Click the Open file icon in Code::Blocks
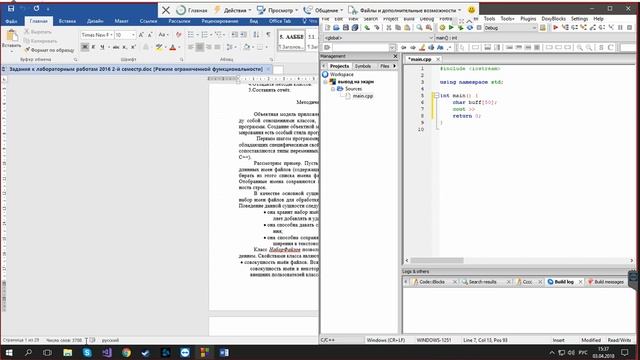Viewport: 640px width, 360px height. (x=336, y=28)
